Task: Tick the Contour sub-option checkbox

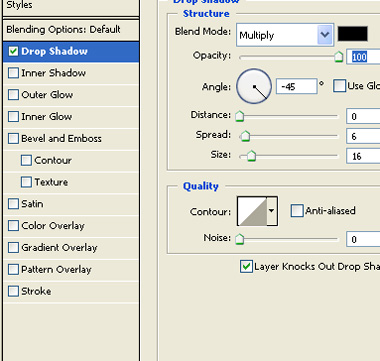Action: [26, 160]
